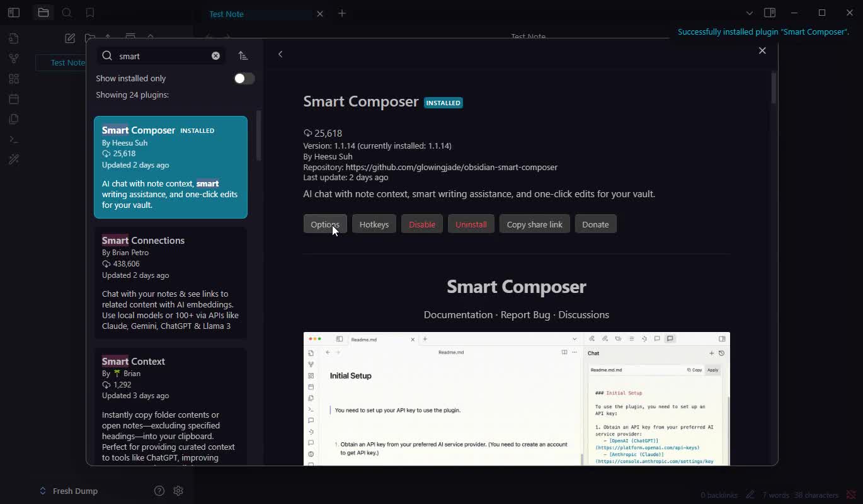Click the Donate button
863x504 pixels.
point(595,224)
